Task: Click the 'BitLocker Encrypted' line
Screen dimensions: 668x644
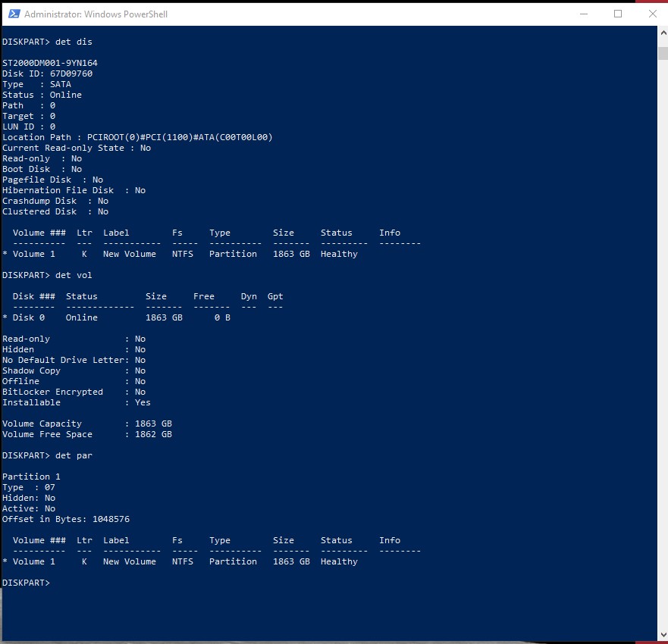Action: [x=74, y=392]
